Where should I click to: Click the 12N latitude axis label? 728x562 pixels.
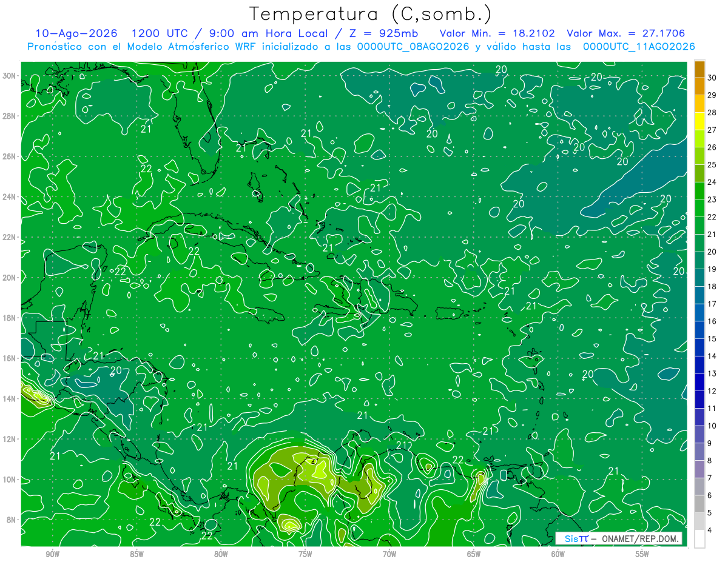10,439
